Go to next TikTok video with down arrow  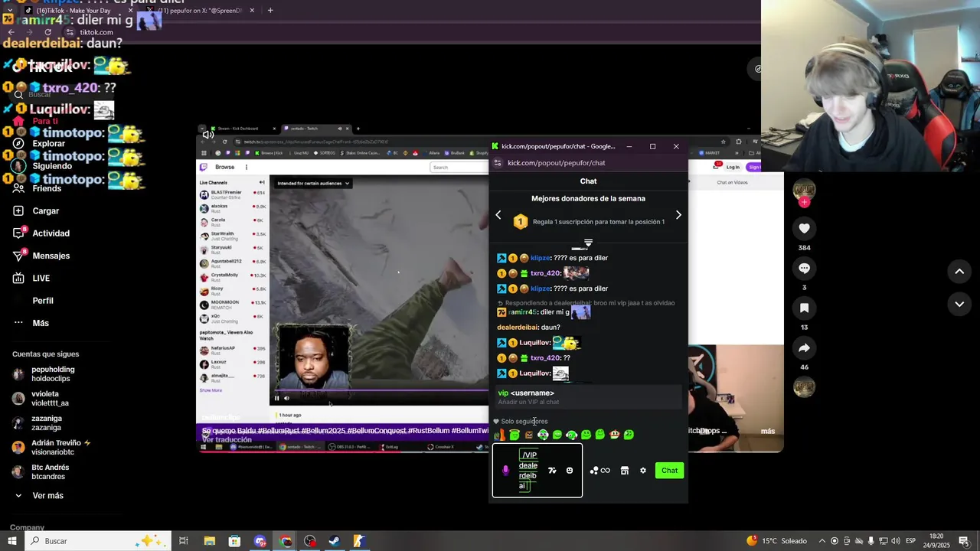[959, 304]
